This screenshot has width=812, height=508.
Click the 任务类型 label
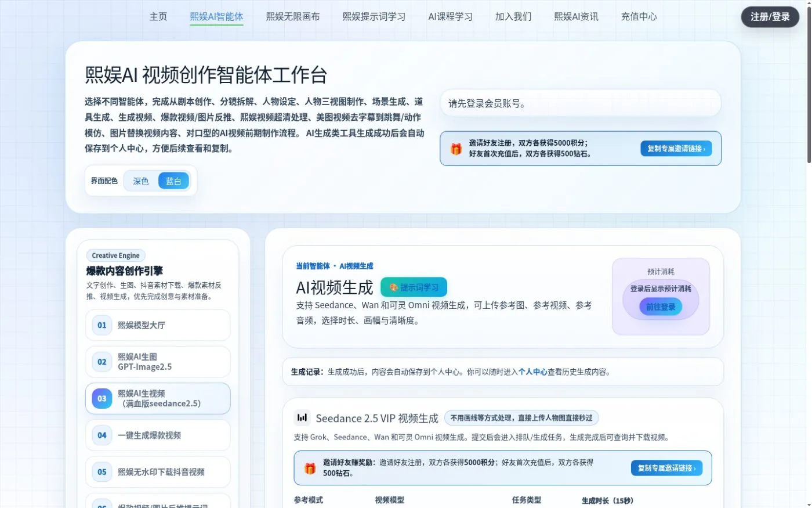[527, 500]
